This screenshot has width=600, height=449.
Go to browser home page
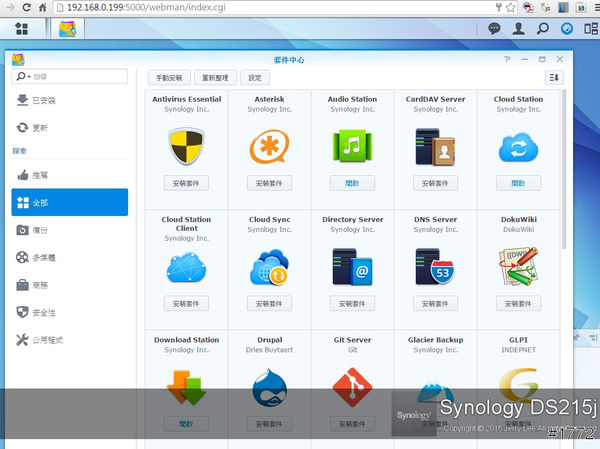coord(43,7)
